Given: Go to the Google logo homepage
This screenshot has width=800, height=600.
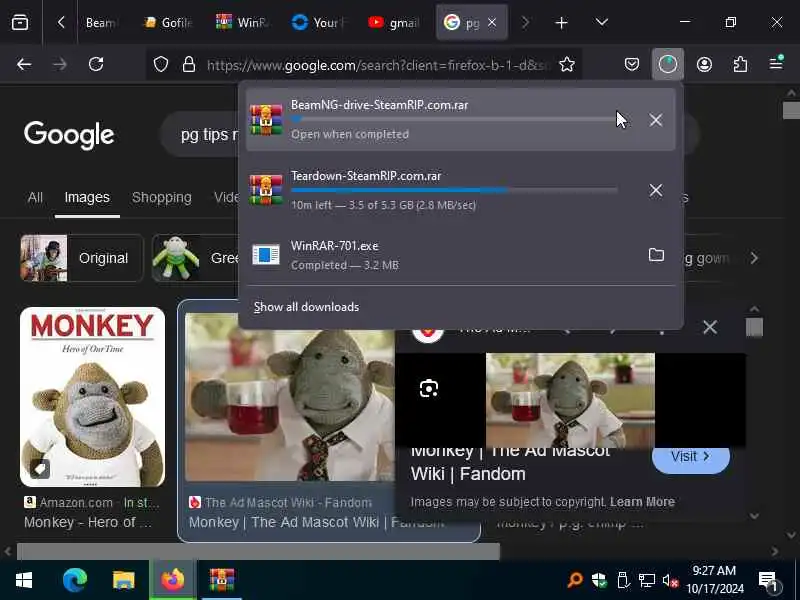Looking at the screenshot, I should (69, 135).
